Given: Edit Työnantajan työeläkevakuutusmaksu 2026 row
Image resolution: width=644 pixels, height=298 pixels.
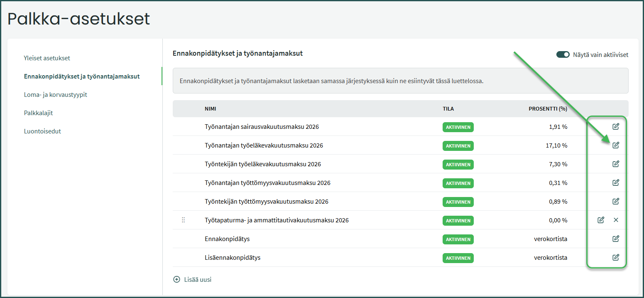Looking at the screenshot, I should pyautogui.click(x=616, y=145).
